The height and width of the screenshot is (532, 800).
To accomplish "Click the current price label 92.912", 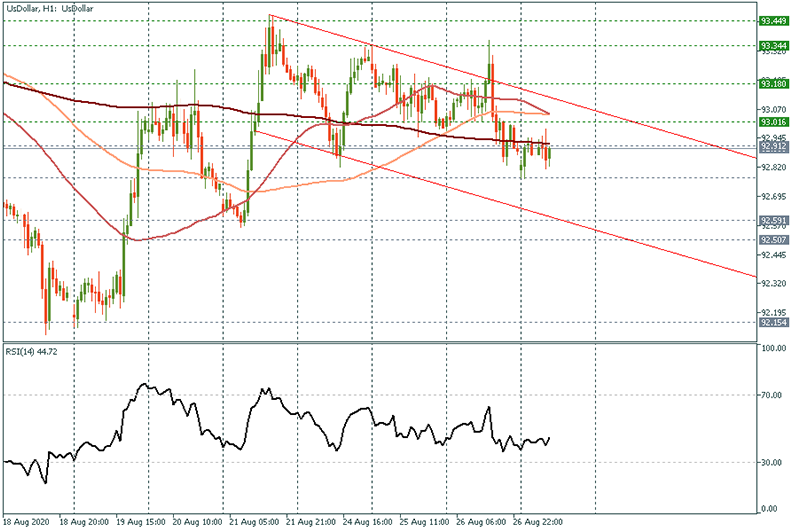I will (x=774, y=147).
